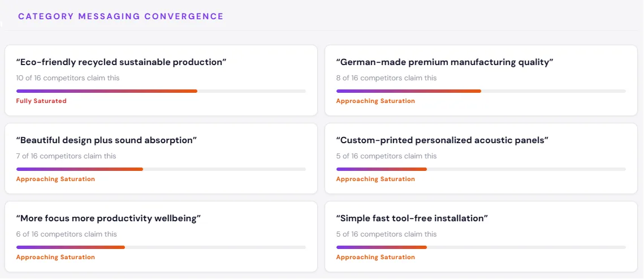Select the German-made premium manufacturing quality title
The height and width of the screenshot is (279, 644).
(x=445, y=62)
